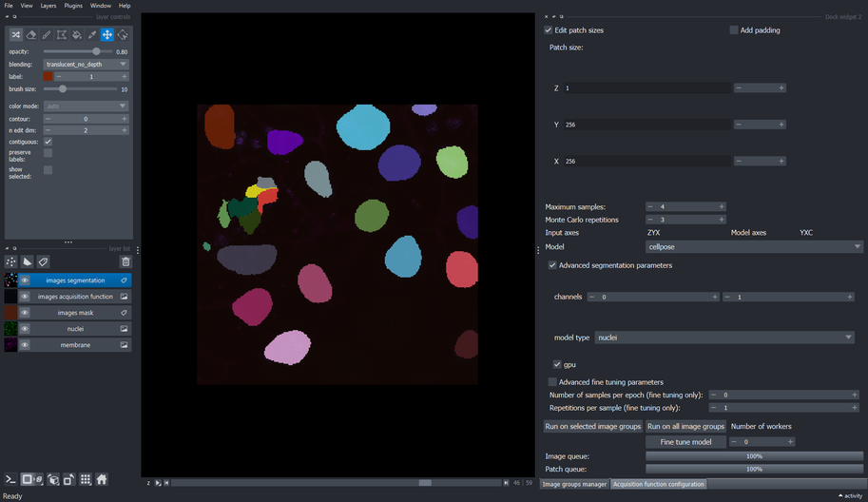Image resolution: width=868 pixels, height=502 pixels.
Task: Increase contour value with plus
Action: pyautogui.click(x=124, y=119)
